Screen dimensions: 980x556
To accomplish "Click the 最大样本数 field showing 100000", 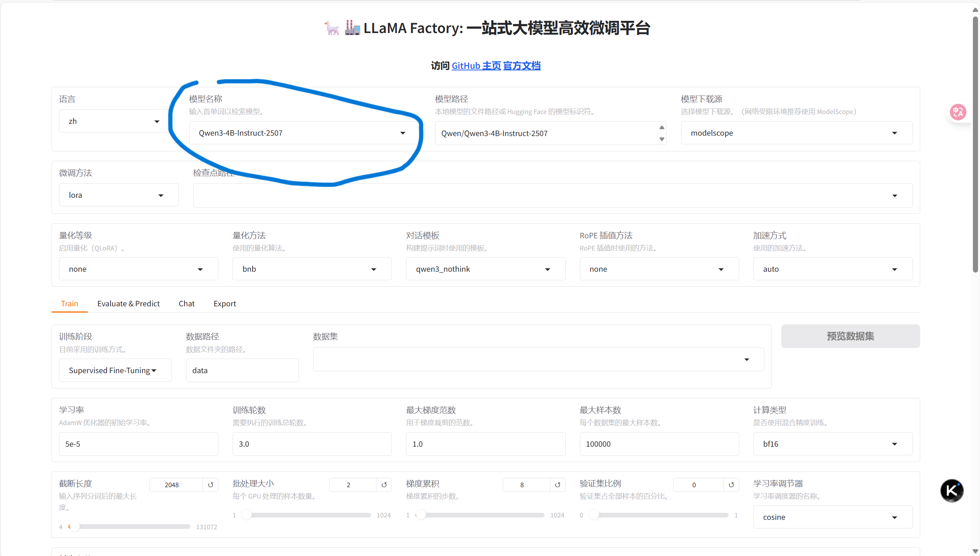I will (659, 444).
